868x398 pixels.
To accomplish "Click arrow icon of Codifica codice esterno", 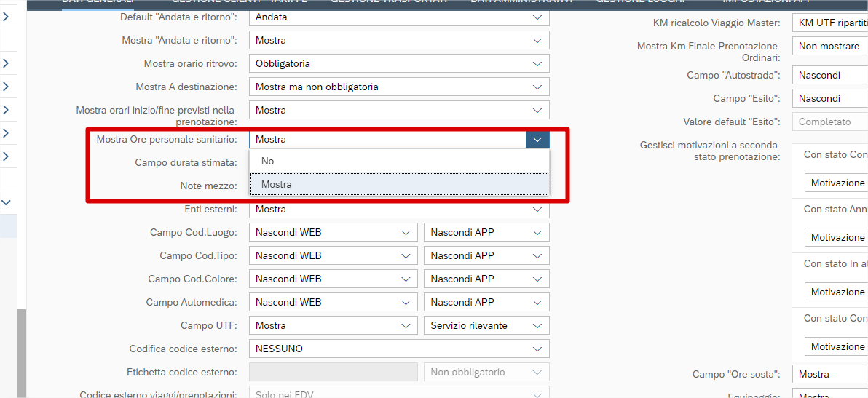I will click(537, 349).
